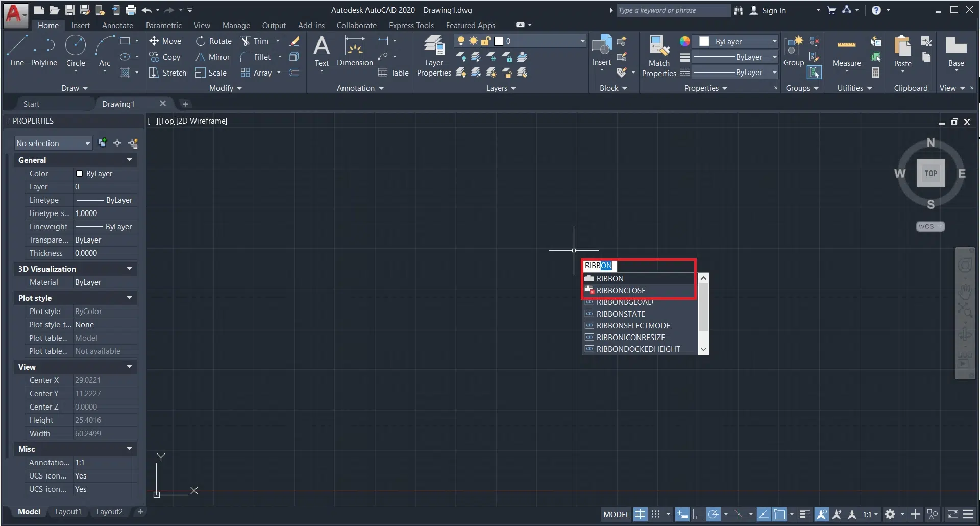This screenshot has height=526, width=980.
Task: Open the No selection dropdown
Action: tap(53, 144)
